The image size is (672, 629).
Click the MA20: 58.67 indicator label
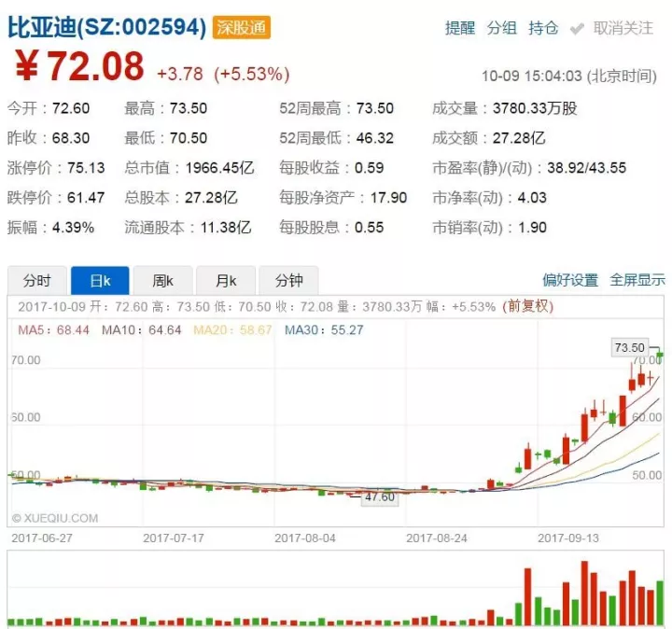tap(232, 330)
